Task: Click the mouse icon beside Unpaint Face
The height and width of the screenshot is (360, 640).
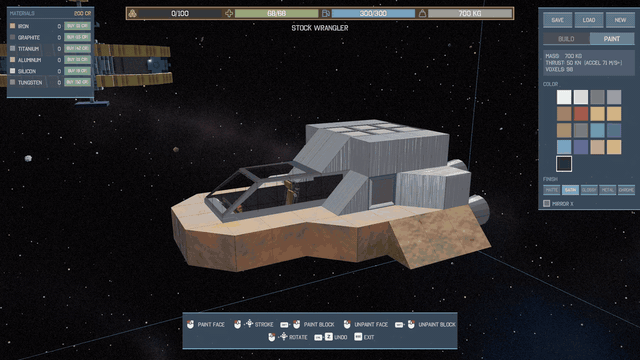Action: tap(347, 324)
